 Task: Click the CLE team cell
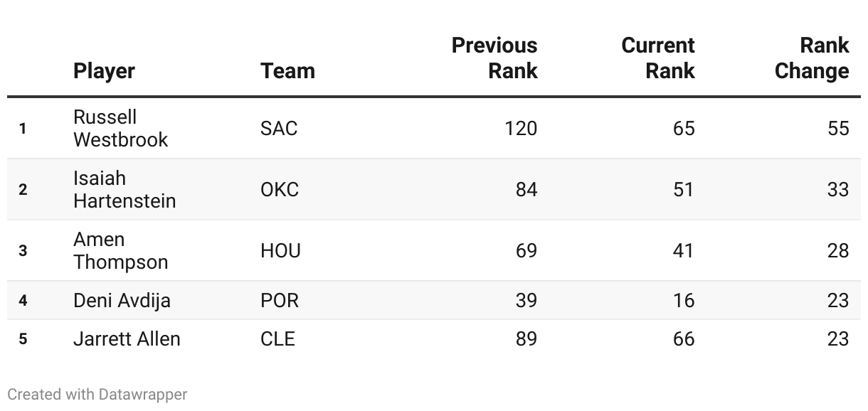(x=277, y=338)
